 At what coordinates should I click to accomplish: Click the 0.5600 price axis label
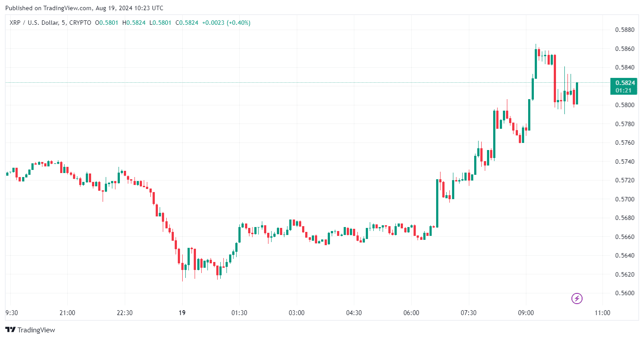[x=625, y=293]
